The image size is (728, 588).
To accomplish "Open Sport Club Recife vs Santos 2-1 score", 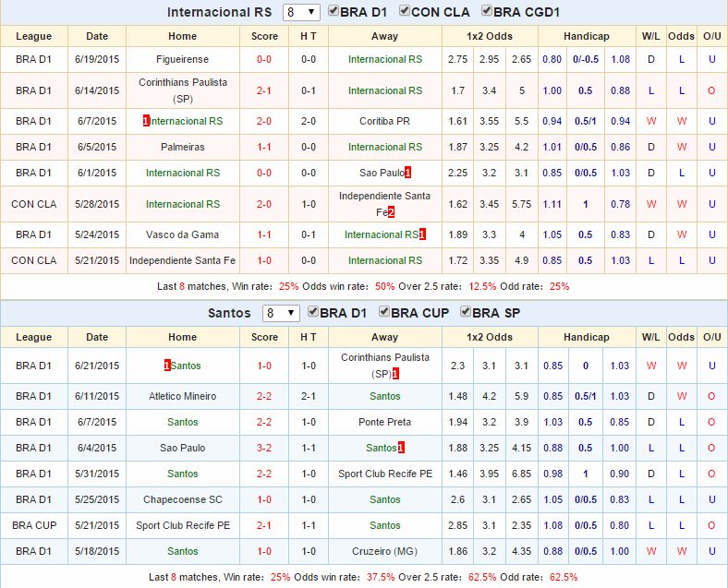I will tap(264, 525).
